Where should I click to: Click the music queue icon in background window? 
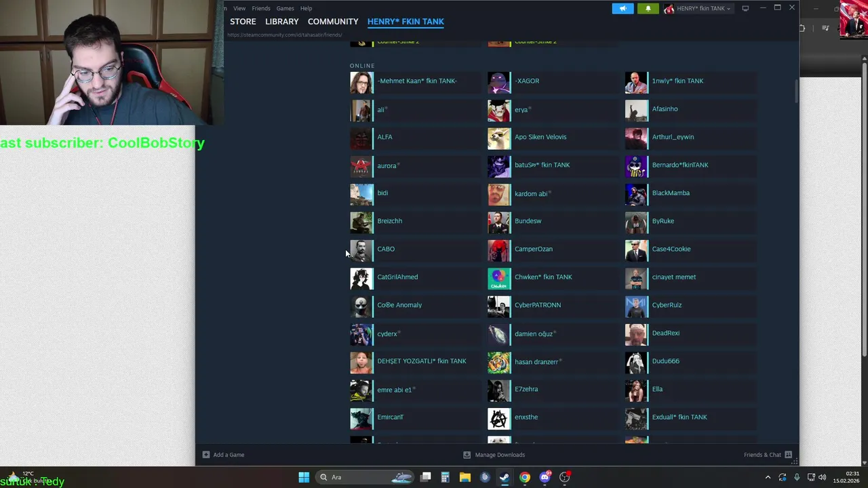pos(825,28)
